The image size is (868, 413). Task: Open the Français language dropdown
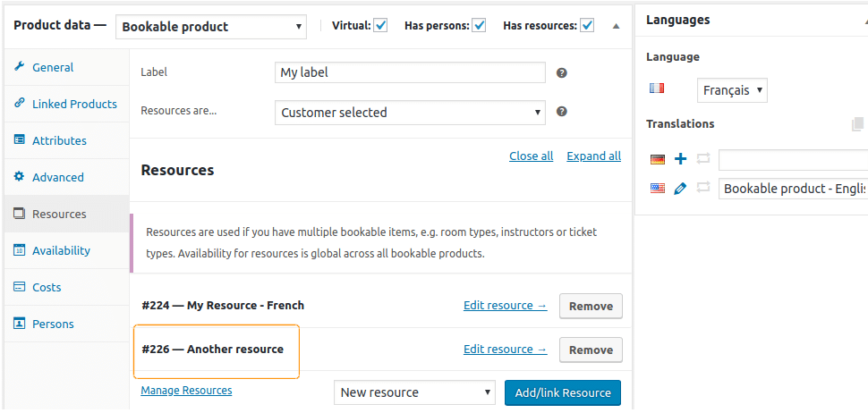point(732,90)
